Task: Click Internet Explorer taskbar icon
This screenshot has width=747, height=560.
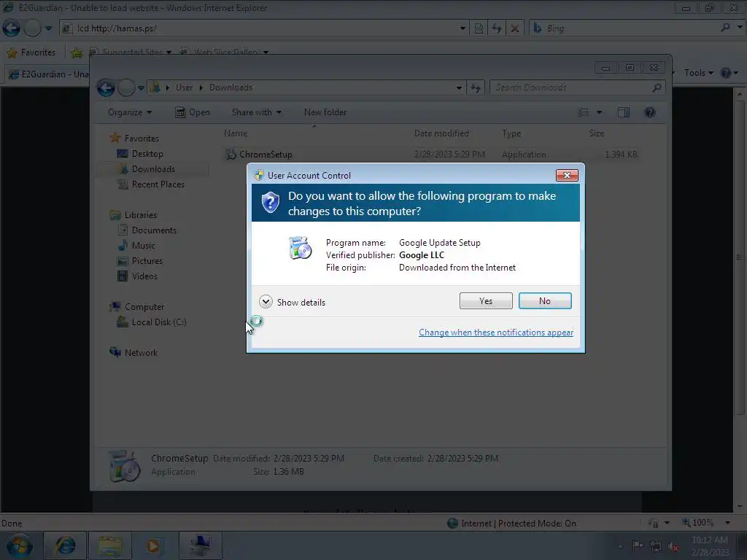Action: point(65,545)
